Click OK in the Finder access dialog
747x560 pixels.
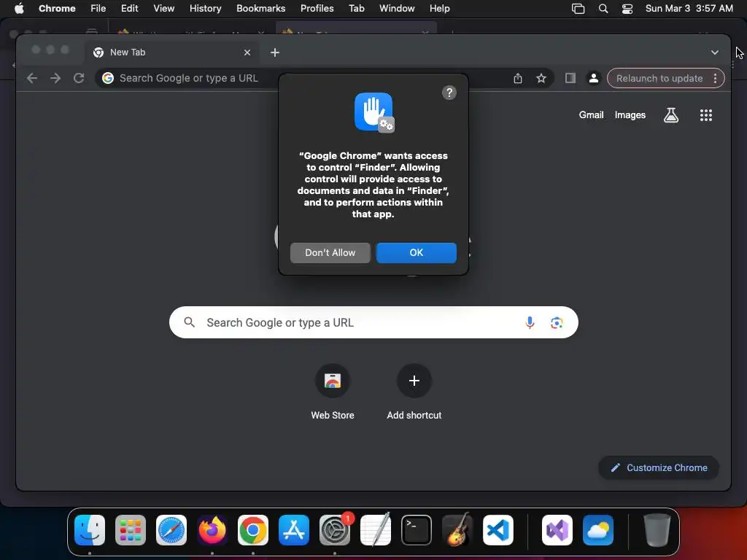[x=416, y=252]
